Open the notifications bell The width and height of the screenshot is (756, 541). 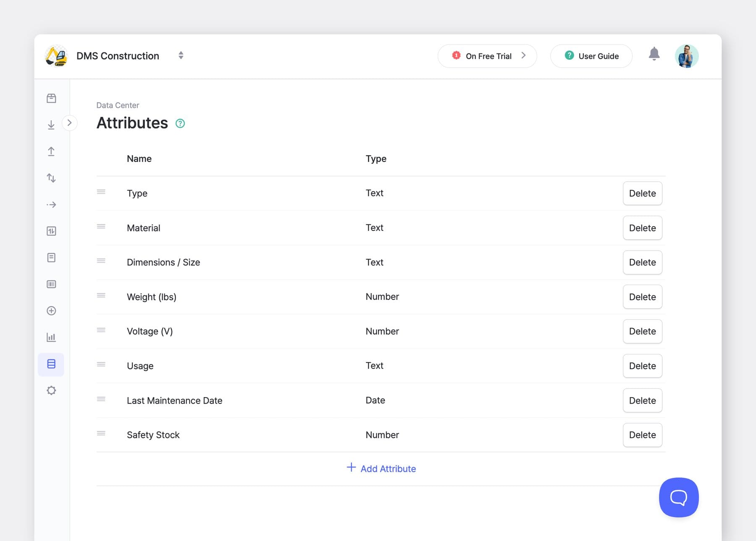pyautogui.click(x=654, y=55)
